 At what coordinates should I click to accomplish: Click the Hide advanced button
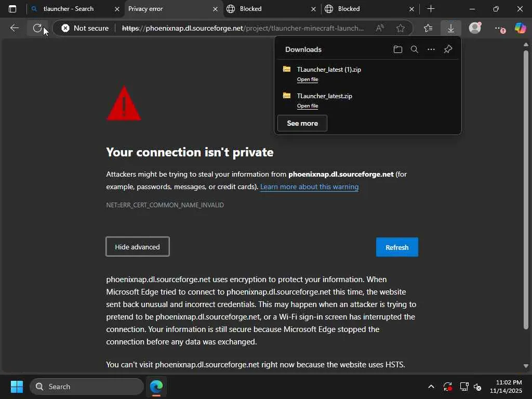point(137,247)
